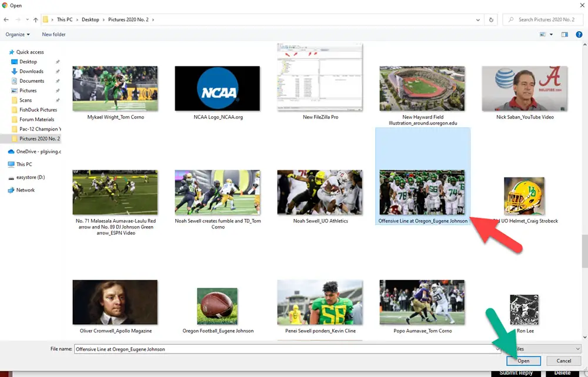
Task: Select the NCAA Logo thumbnail
Action: pos(218,89)
